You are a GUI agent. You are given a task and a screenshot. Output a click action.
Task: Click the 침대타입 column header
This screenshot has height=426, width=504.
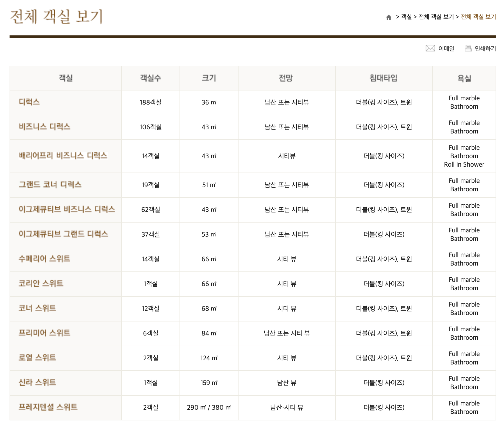383,78
